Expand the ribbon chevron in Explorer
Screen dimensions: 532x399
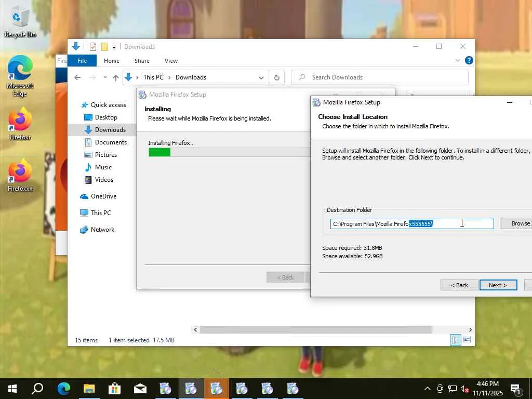457,60
